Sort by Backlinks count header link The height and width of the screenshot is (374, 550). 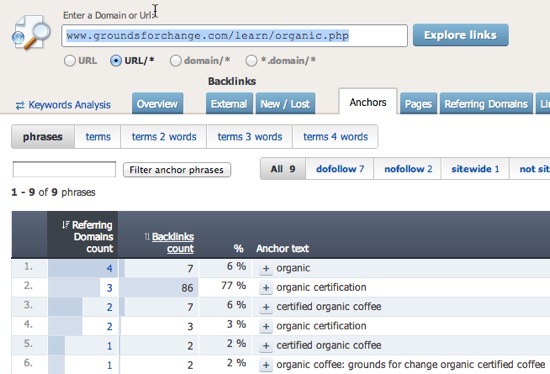[173, 243]
